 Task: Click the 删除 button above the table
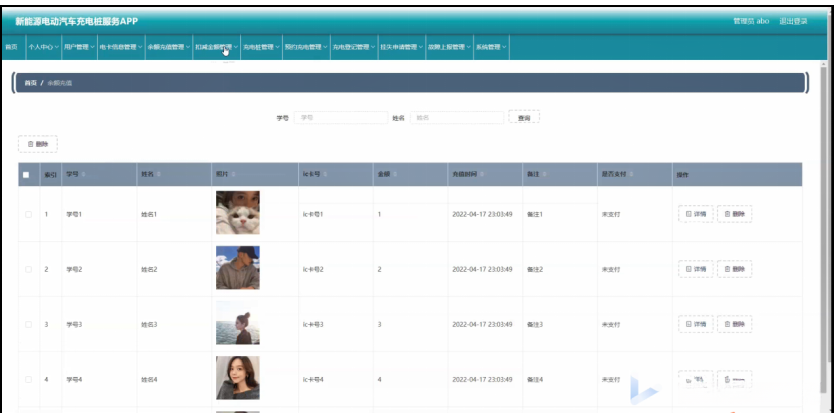pos(38,144)
